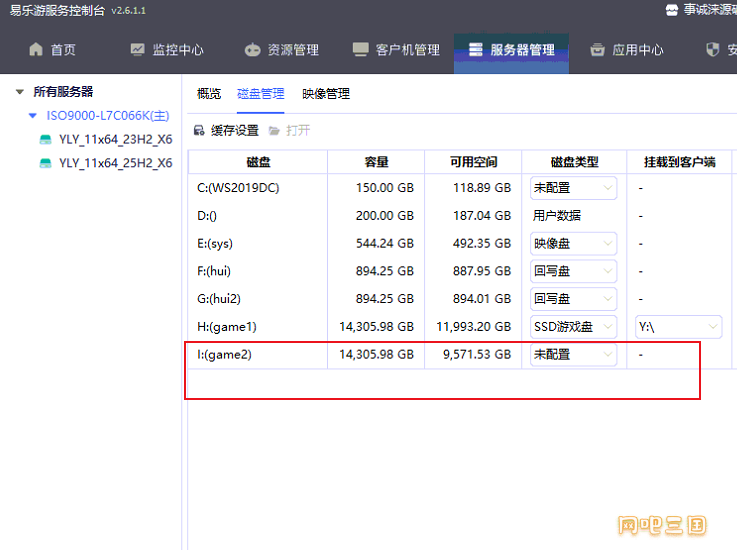The image size is (737, 550).
Task: Open disk type dropdown for I:(game2)
Action: tap(573, 354)
